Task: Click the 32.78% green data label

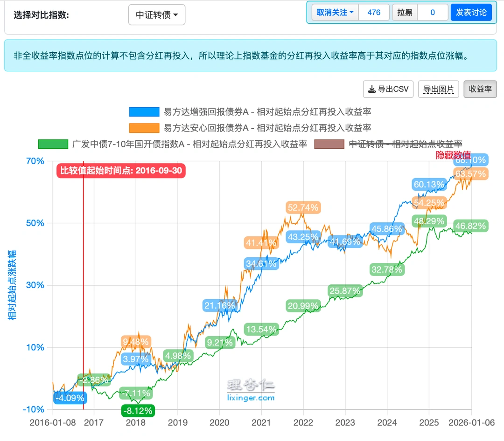Action: (x=387, y=269)
